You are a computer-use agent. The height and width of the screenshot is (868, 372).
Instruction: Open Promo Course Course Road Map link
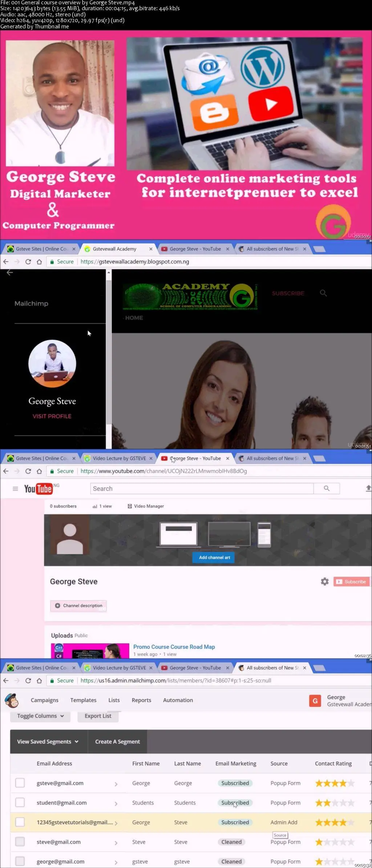coord(174,647)
